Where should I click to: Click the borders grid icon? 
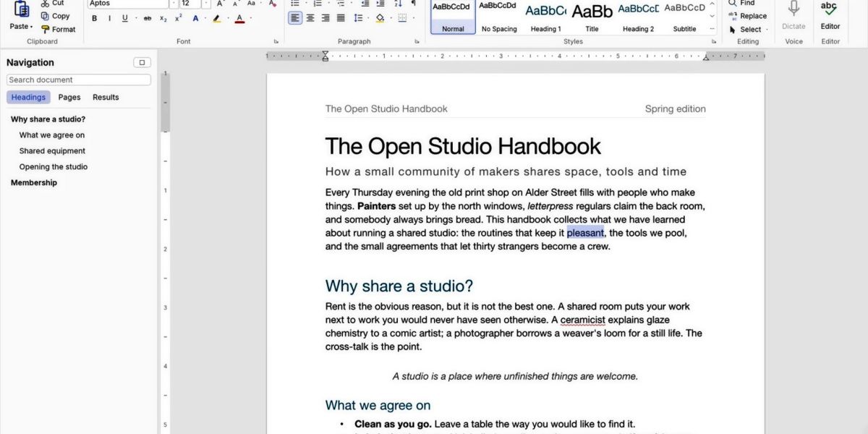coord(401,18)
